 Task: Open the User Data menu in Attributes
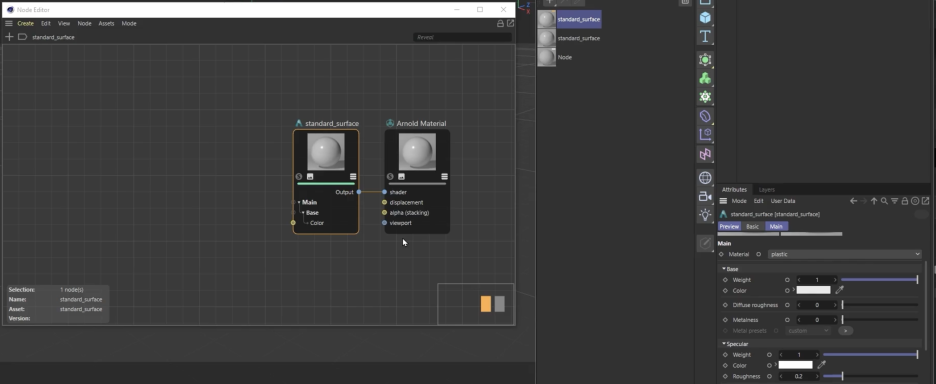(783, 201)
